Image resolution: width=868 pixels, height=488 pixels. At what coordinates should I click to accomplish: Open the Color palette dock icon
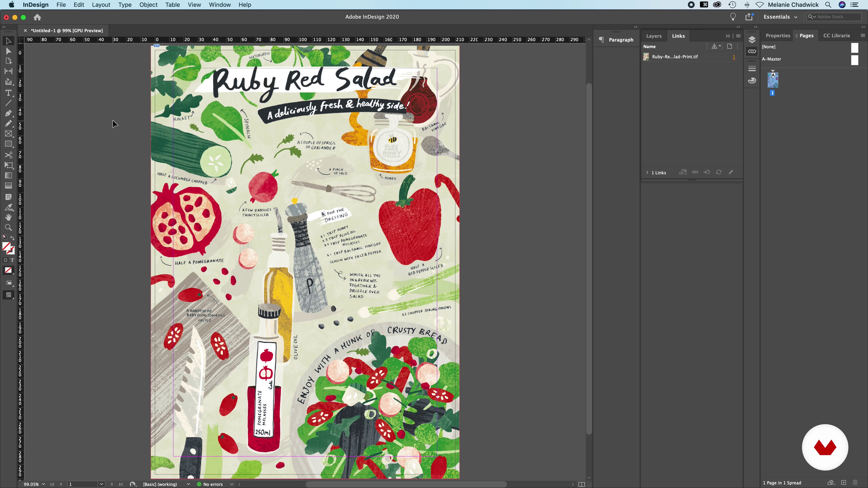pos(752,81)
